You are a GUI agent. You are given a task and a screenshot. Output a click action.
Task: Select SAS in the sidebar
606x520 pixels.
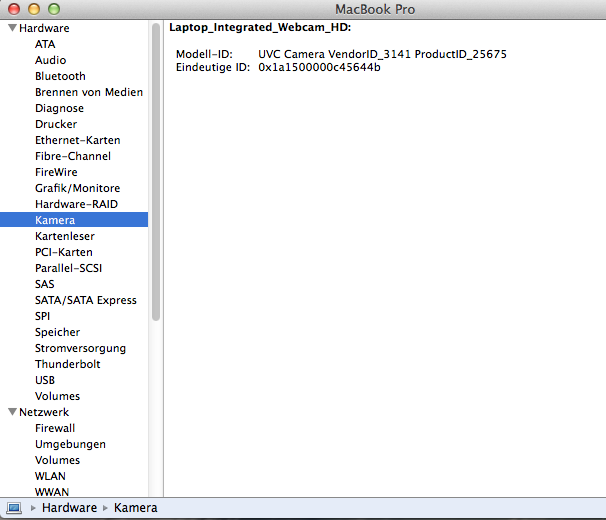[x=44, y=284]
